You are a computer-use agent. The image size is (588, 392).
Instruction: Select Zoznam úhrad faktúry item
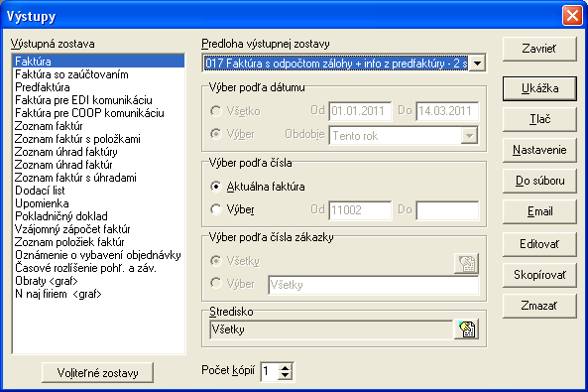pyautogui.click(x=99, y=152)
